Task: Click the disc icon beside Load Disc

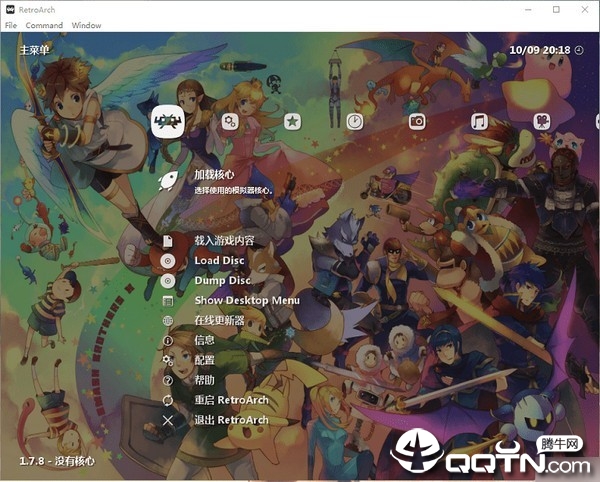Action: [x=168, y=261]
